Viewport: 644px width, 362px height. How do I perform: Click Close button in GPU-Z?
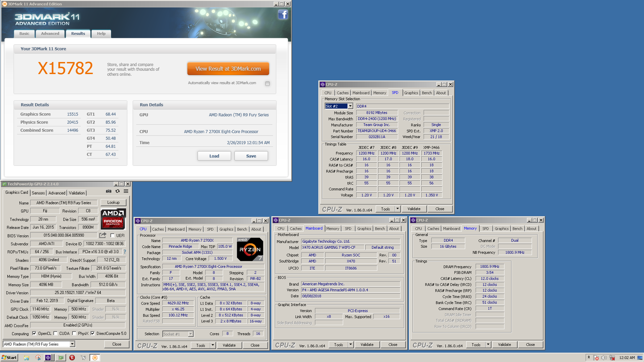coord(117,344)
